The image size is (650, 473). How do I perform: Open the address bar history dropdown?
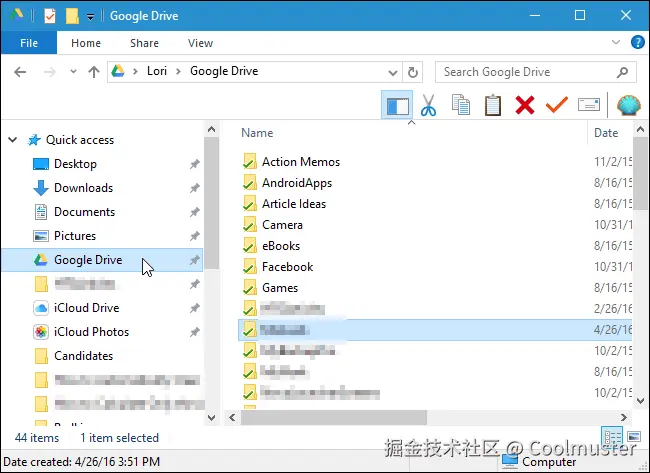(x=393, y=73)
